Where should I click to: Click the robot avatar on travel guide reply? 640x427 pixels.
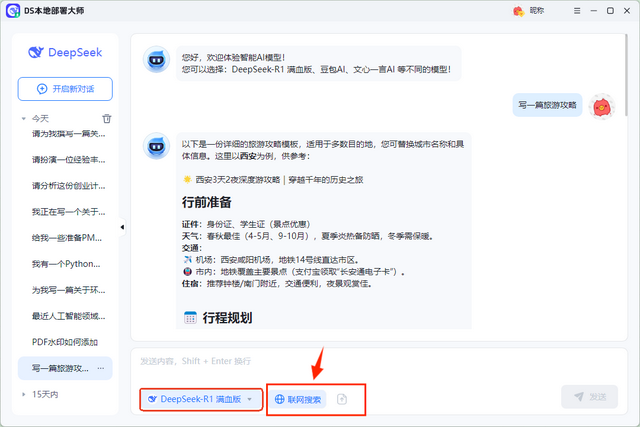coord(156,146)
